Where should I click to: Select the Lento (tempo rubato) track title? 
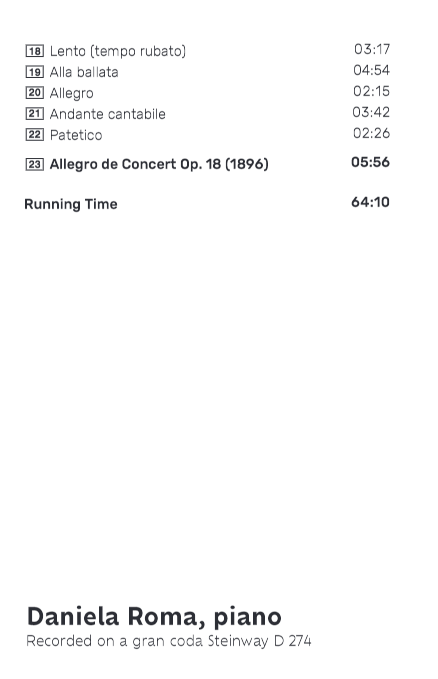coord(118,51)
